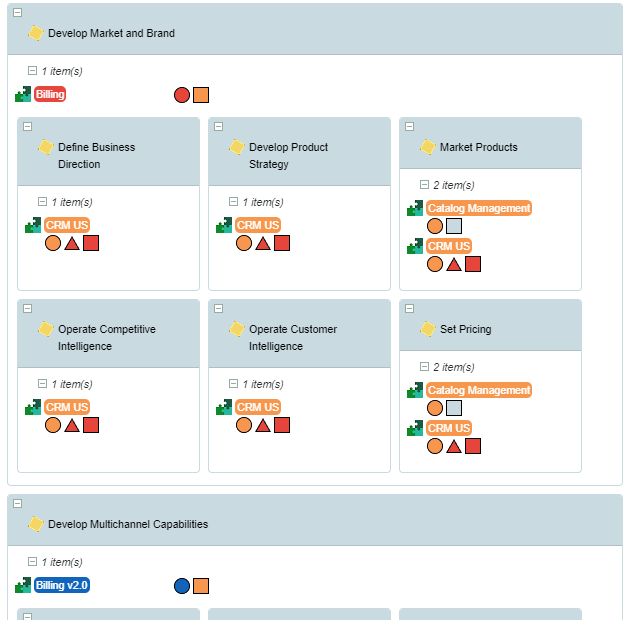The image size is (629, 620).
Task: Click the red Billing application tag
Action: coord(50,94)
